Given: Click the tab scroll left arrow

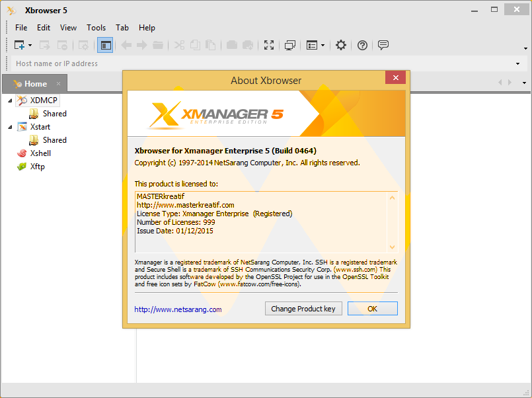Looking at the screenshot, I should click(500, 83).
